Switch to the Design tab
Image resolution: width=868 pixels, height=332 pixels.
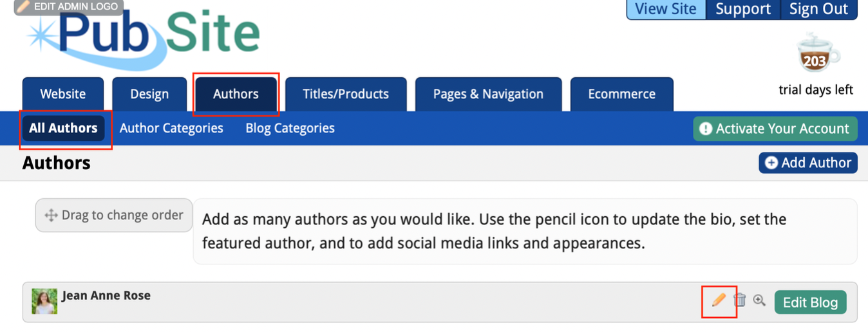(x=149, y=94)
